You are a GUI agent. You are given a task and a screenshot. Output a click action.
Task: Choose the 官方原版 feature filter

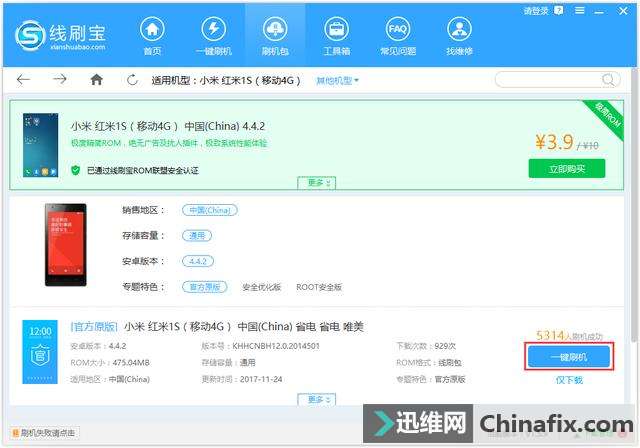coord(206,287)
